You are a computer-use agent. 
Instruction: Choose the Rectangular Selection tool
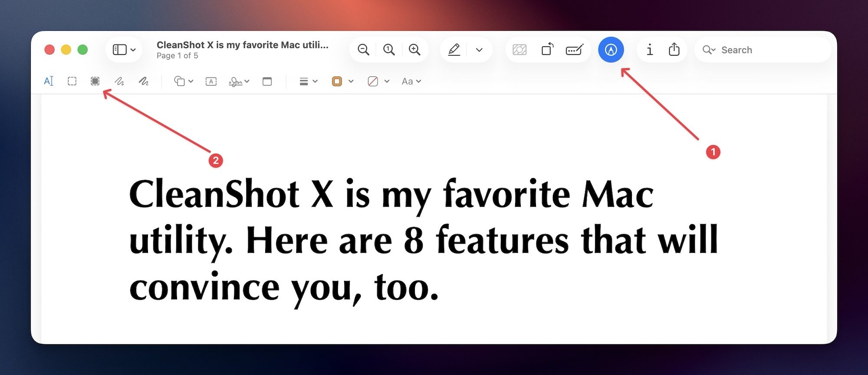pyautogui.click(x=72, y=81)
